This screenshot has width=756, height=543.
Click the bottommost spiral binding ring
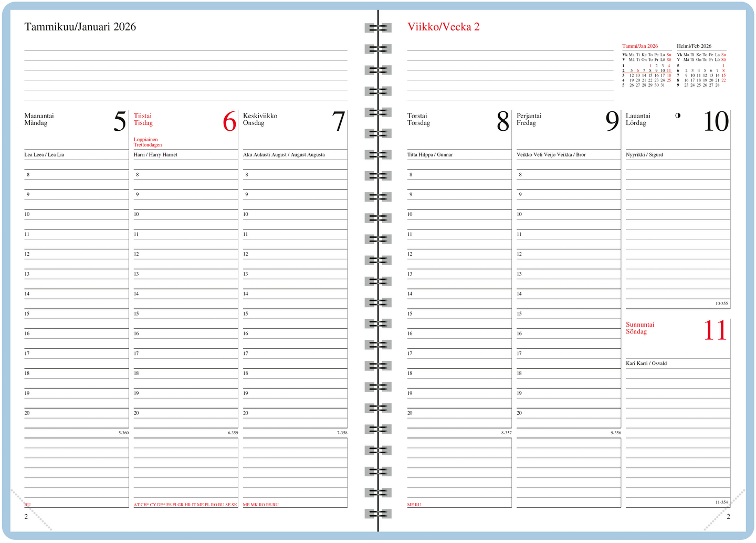(x=378, y=513)
